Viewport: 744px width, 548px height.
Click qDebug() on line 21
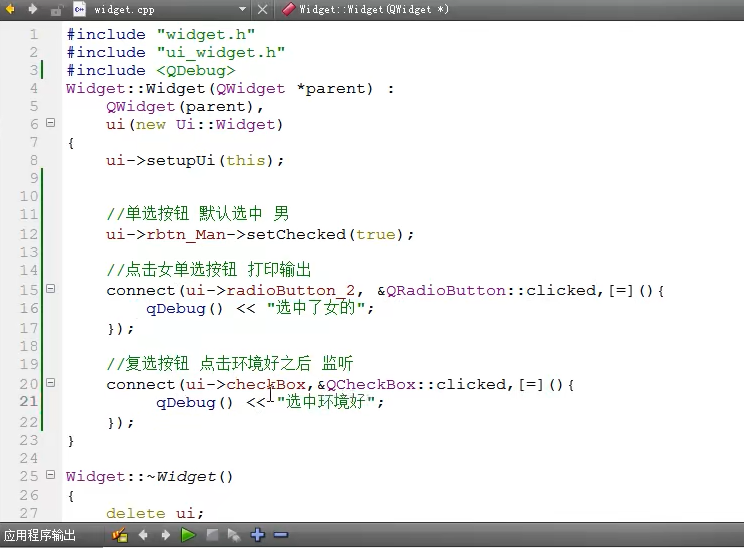tap(195, 403)
